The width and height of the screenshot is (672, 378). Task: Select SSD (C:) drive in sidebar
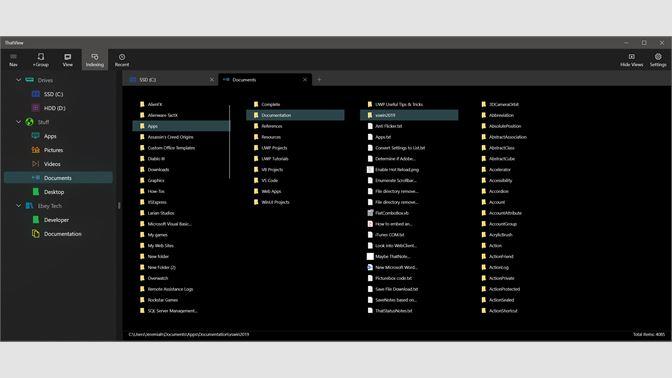coord(58,94)
